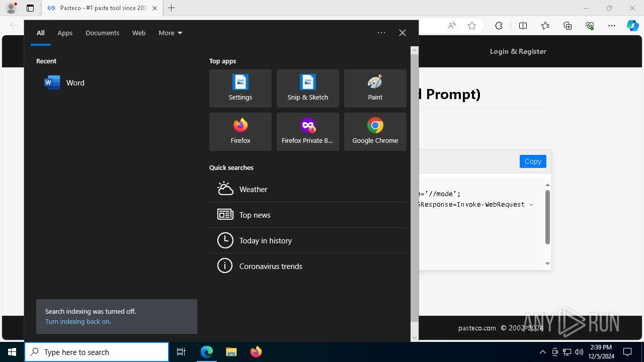Switch to the Documents search tab
The height and width of the screenshot is (362, 644).
102,33
